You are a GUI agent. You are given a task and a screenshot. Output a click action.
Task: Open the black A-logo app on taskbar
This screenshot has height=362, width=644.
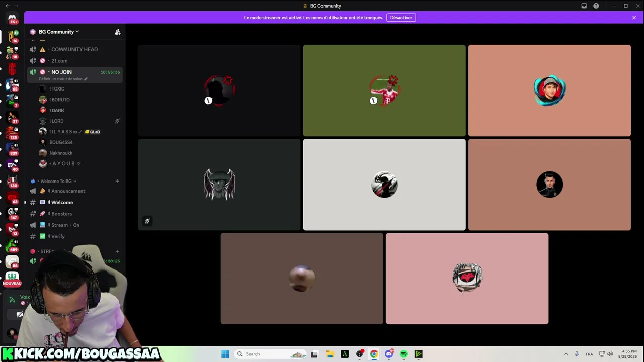tap(345, 354)
